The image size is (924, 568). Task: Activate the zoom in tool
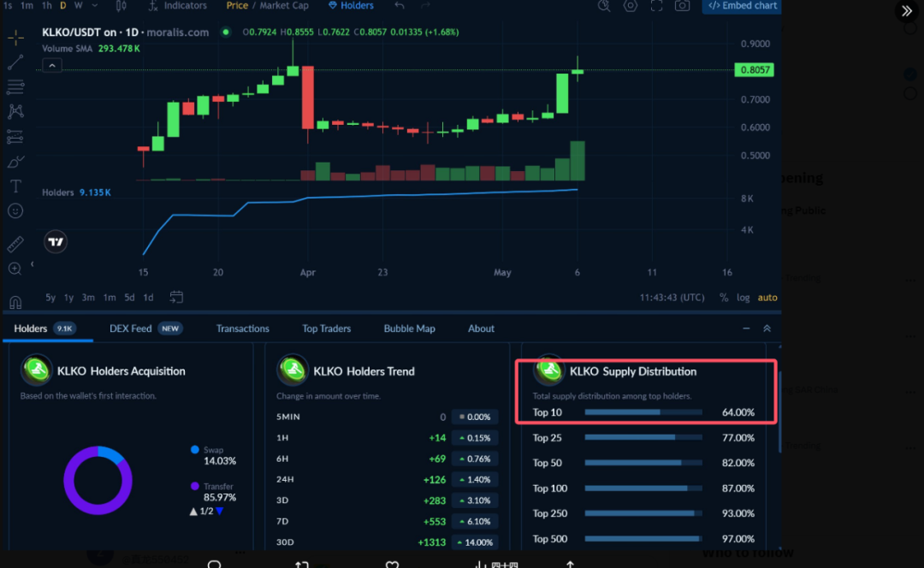point(15,269)
